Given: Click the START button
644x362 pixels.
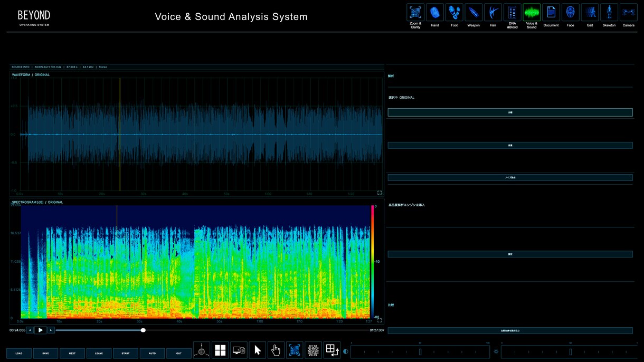Looking at the screenshot, I should pos(126,354).
